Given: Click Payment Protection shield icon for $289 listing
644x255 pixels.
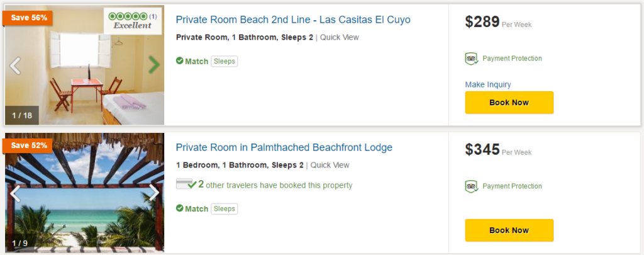Looking at the screenshot, I should point(471,59).
